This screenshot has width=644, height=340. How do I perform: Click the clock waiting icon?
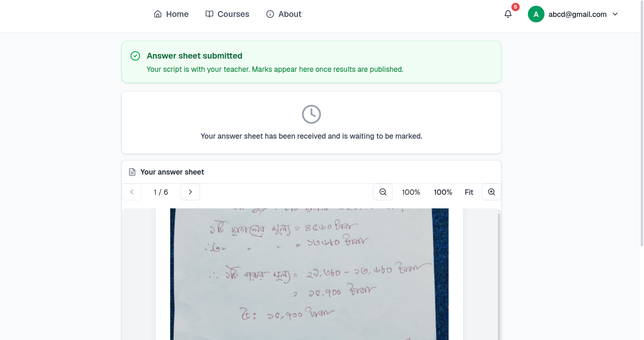[x=311, y=114]
